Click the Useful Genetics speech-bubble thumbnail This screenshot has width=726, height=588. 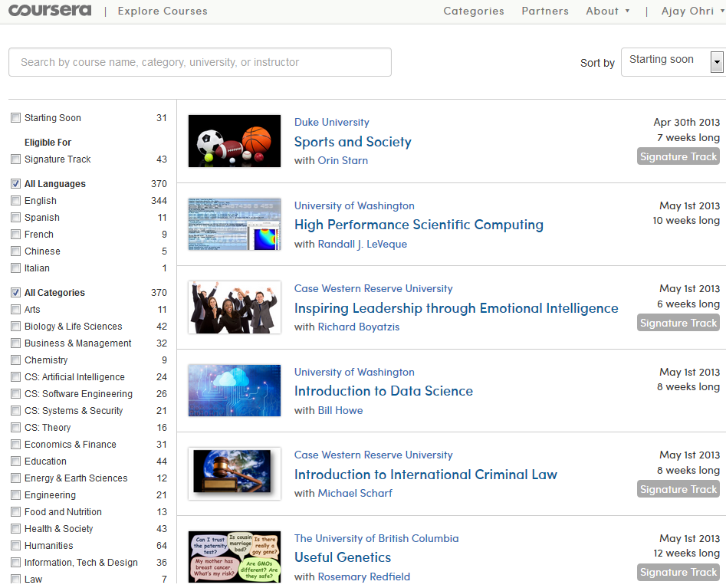click(235, 557)
